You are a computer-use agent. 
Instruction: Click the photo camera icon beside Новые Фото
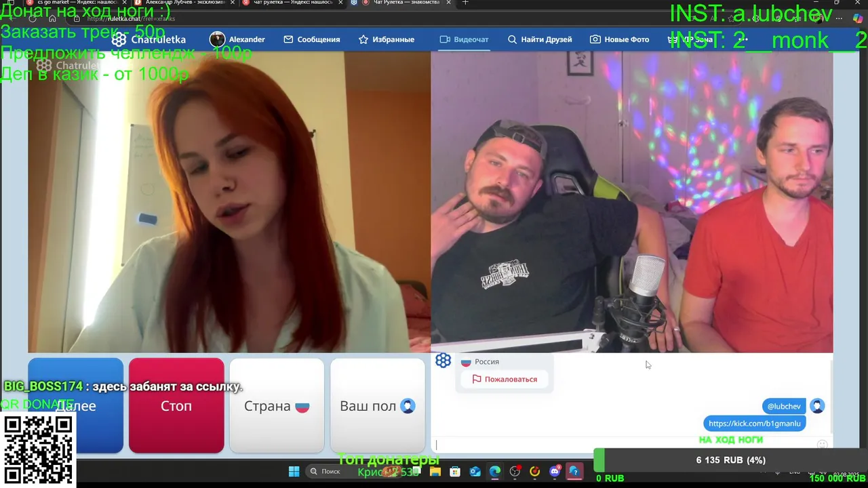pyautogui.click(x=595, y=39)
